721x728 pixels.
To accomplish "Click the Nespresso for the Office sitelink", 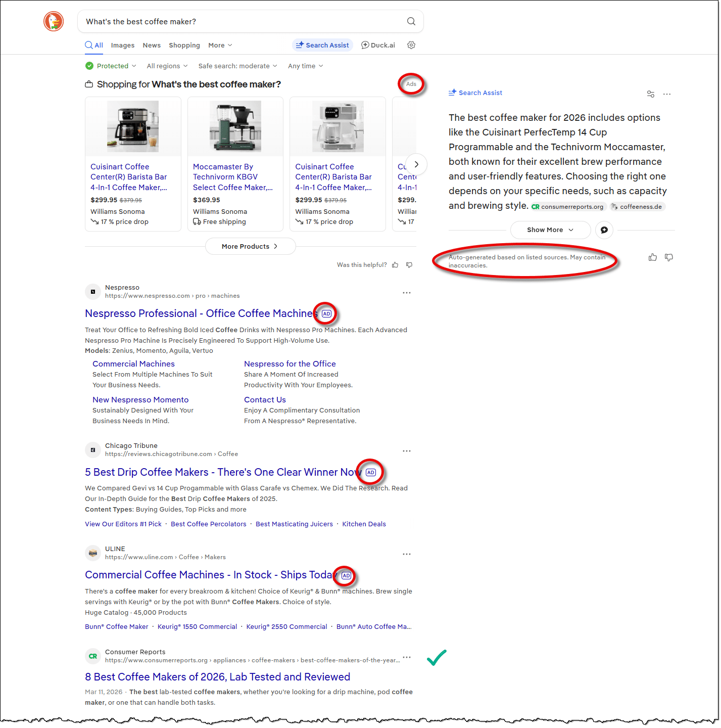I will (290, 364).
